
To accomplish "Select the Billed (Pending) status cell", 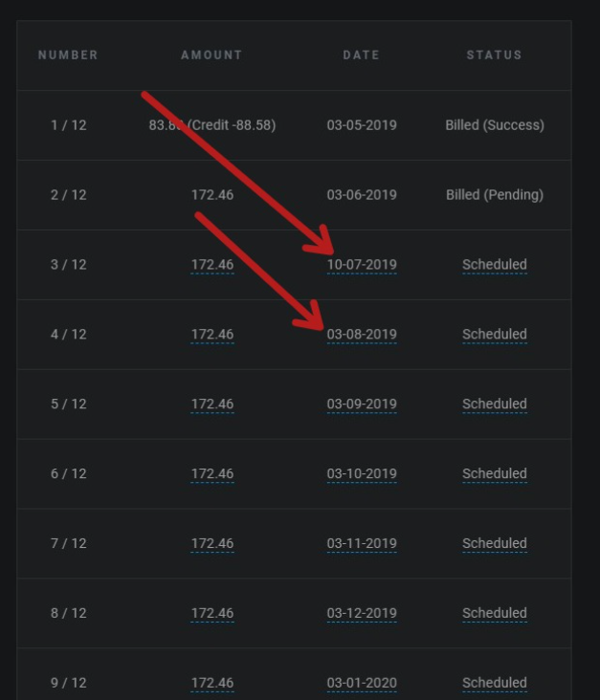I will [495, 195].
